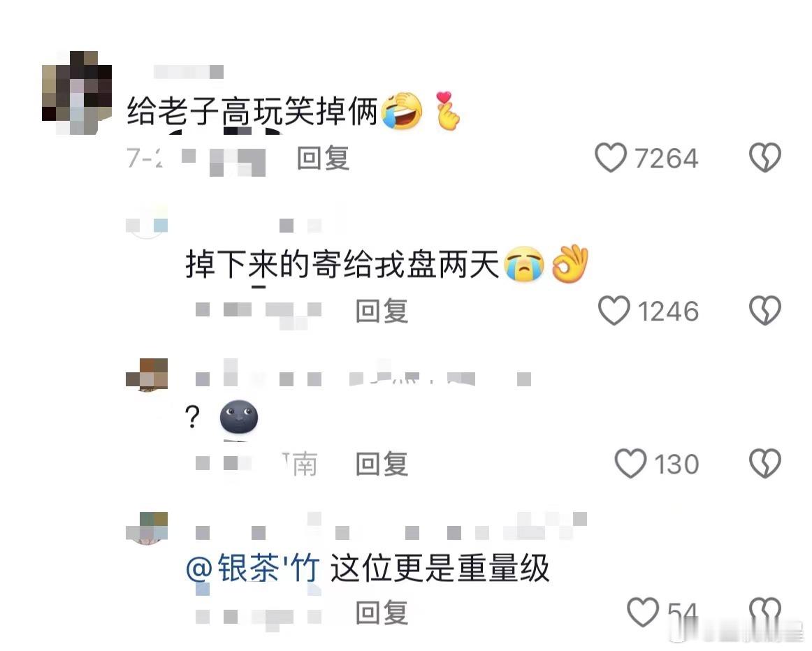Like the reply with 54 likes

[x=643, y=612]
